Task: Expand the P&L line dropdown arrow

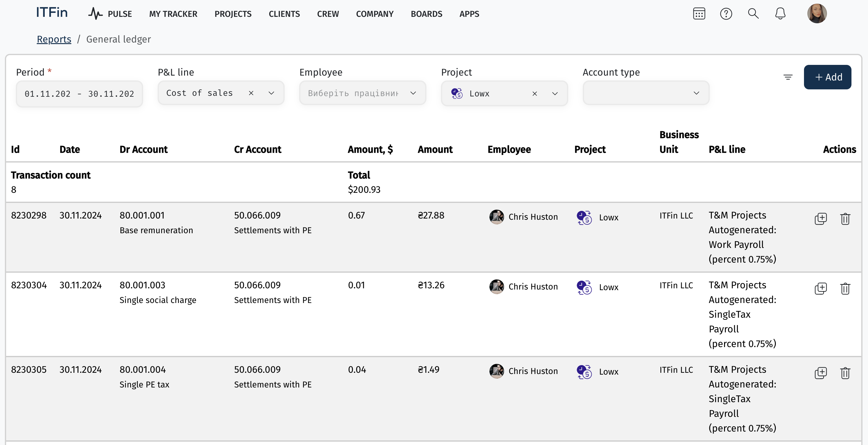Action: (271, 93)
